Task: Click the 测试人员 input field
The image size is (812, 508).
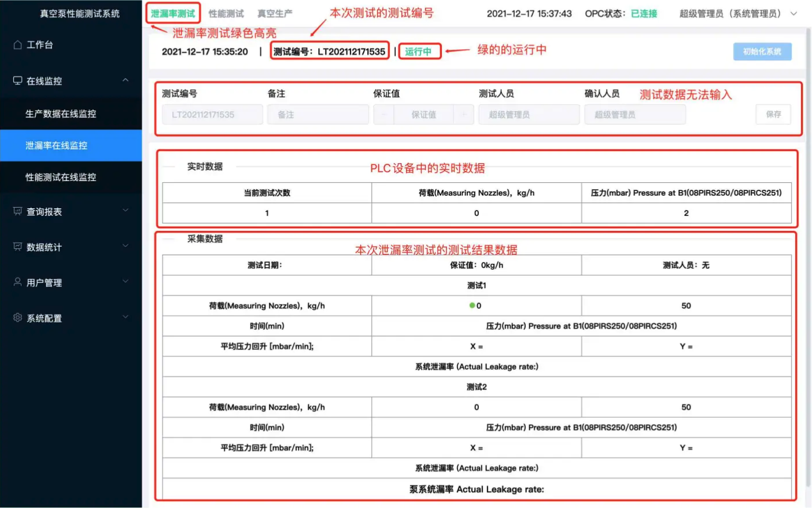Action: [x=529, y=115]
